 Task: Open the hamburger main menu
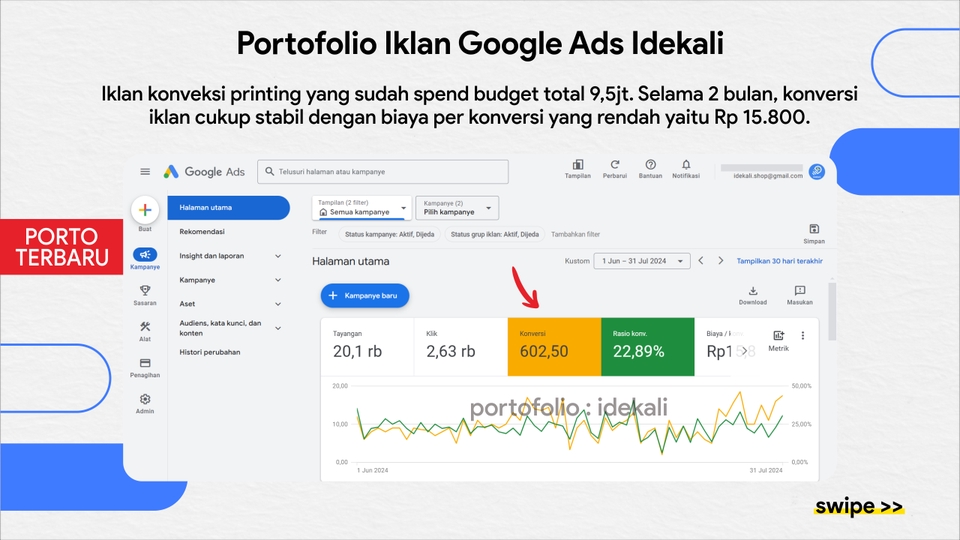pyautogui.click(x=145, y=171)
